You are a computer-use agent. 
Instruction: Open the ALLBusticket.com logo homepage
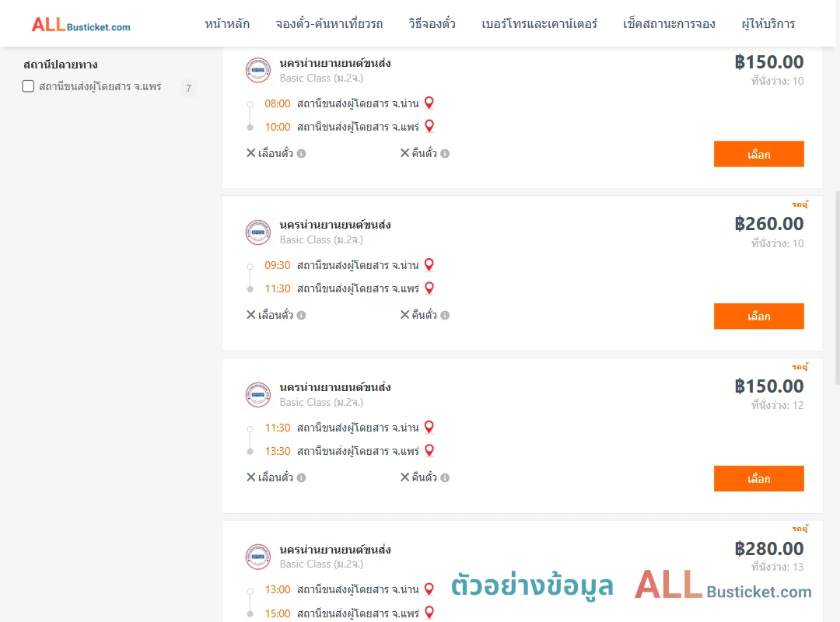81,25
